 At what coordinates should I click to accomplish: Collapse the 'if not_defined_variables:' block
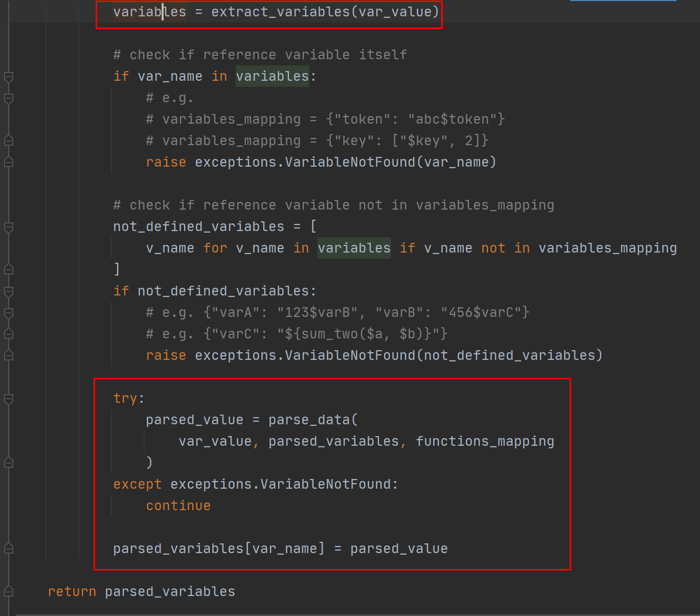click(9, 292)
